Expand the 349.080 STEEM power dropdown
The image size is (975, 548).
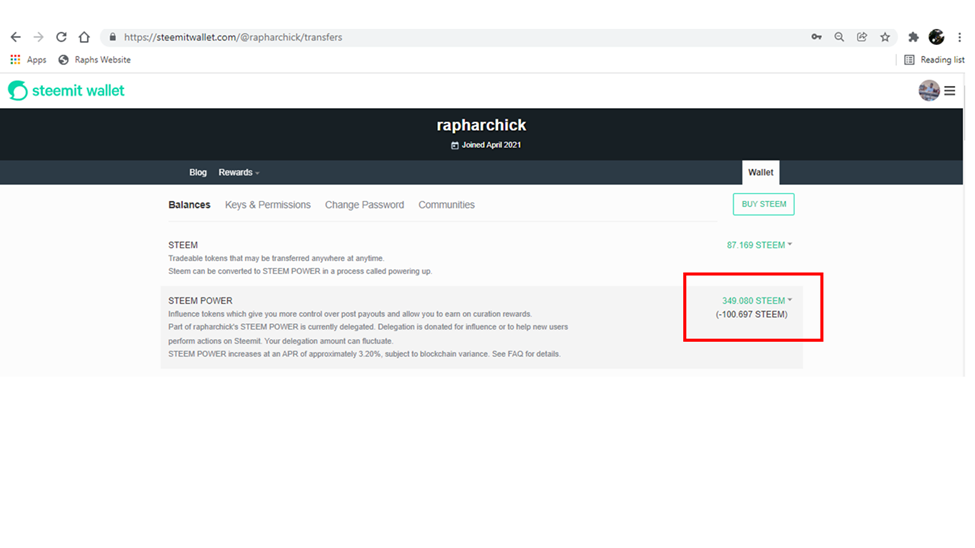[757, 300]
